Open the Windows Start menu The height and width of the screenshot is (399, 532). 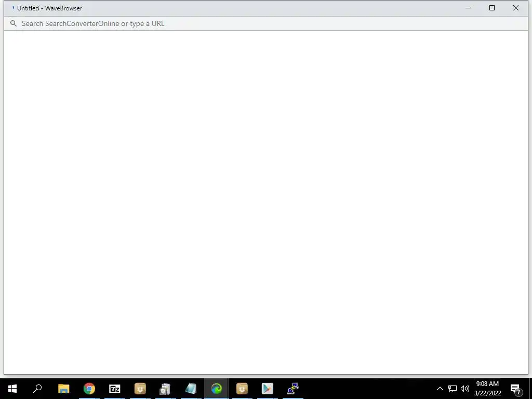(x=12, y=389)
